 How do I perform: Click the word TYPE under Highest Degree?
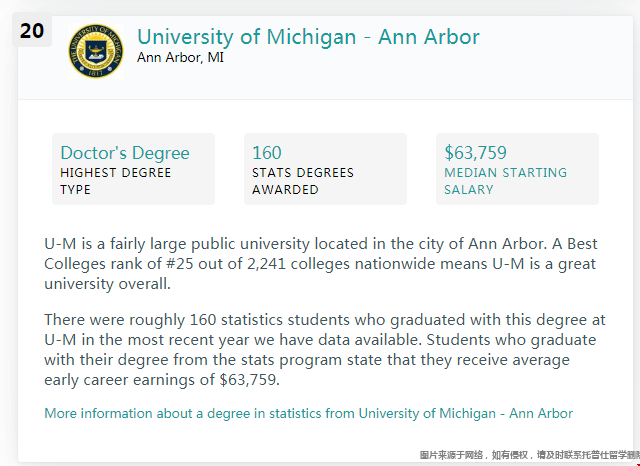tap(76, 190)
